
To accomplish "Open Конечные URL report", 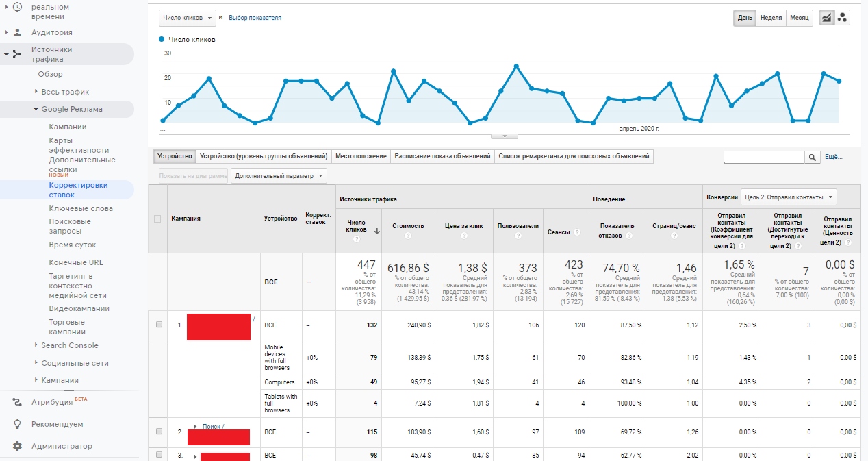I will coord(76,262).
